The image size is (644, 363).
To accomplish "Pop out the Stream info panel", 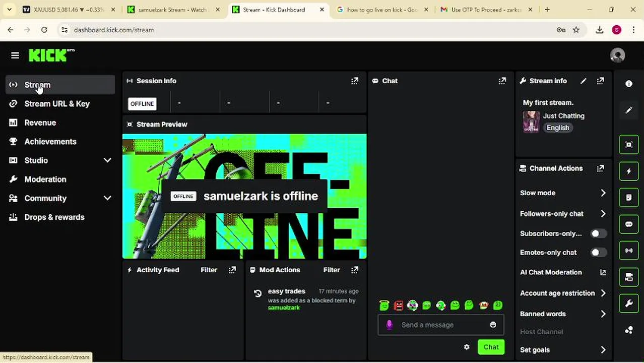I will 600,81.
